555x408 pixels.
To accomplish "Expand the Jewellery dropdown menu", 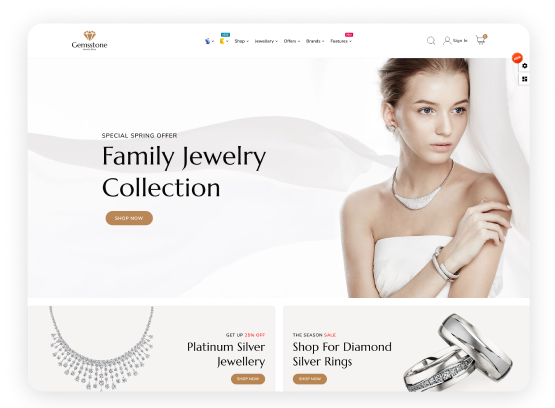I will tap(266, 41).
